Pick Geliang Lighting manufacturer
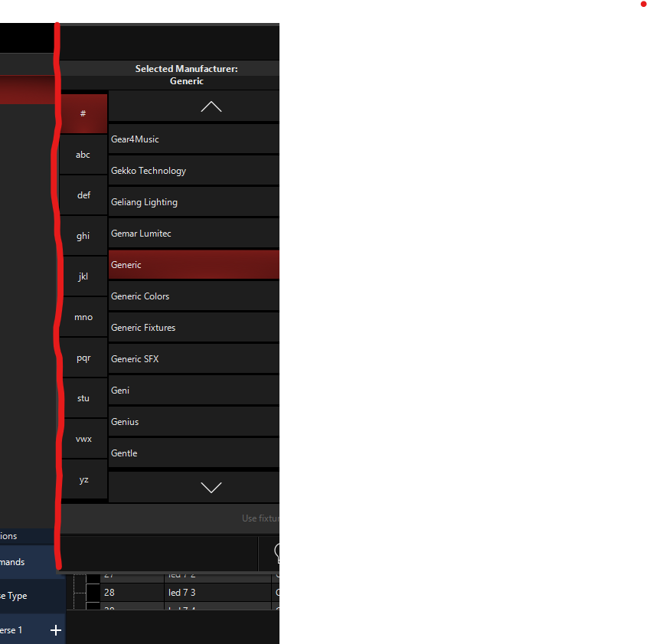The image size is (647, 644). (x=194, y=201)
